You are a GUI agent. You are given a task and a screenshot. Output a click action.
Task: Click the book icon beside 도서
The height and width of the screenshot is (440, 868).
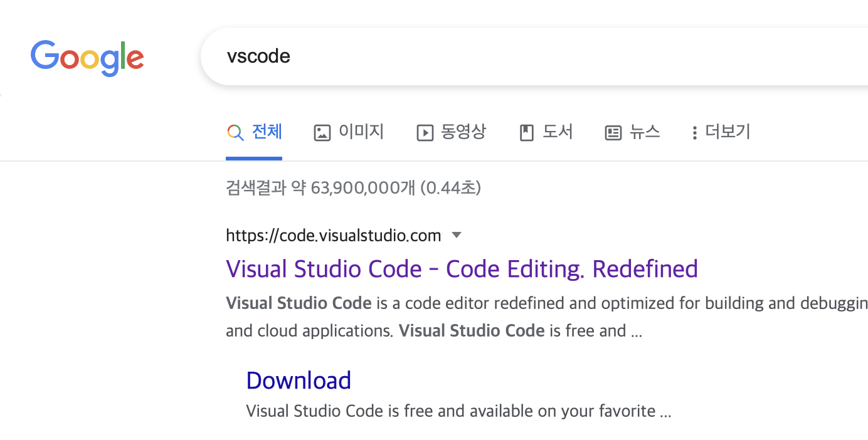coord(527,133)
